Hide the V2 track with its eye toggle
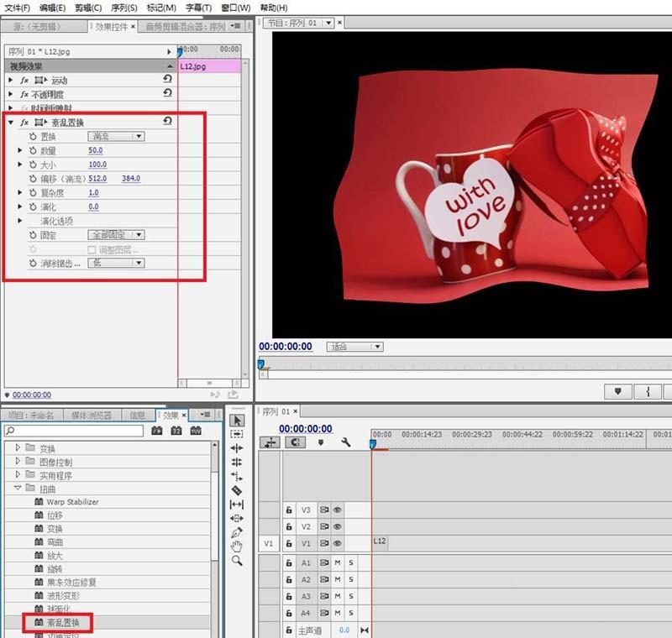Screen dimensions: 672x638 [337, 526]
